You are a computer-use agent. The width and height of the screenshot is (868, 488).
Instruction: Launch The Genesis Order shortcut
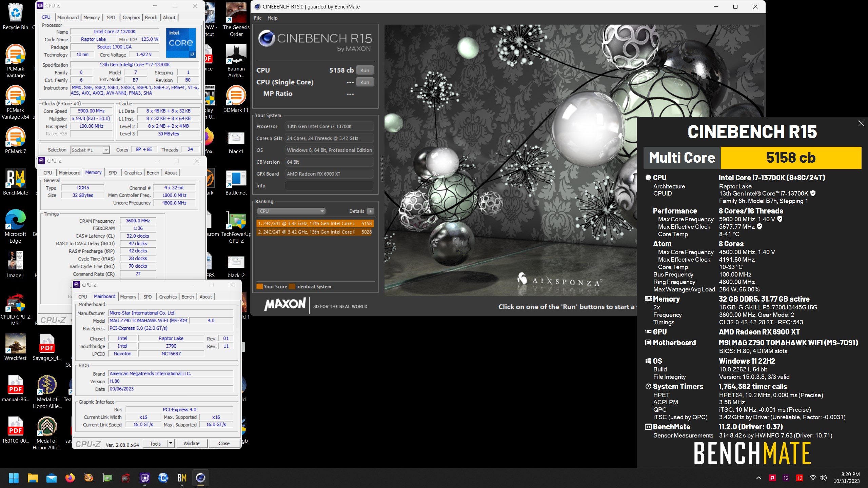[x=236, y=20]
